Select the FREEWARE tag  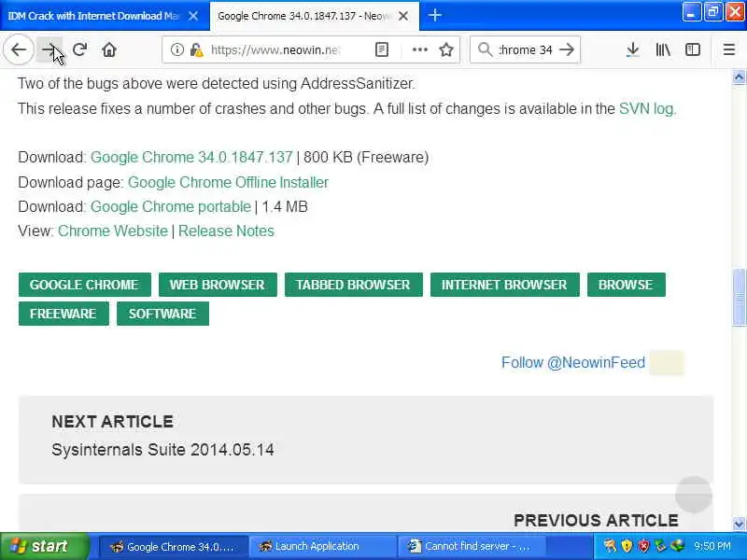pos(63,314)
